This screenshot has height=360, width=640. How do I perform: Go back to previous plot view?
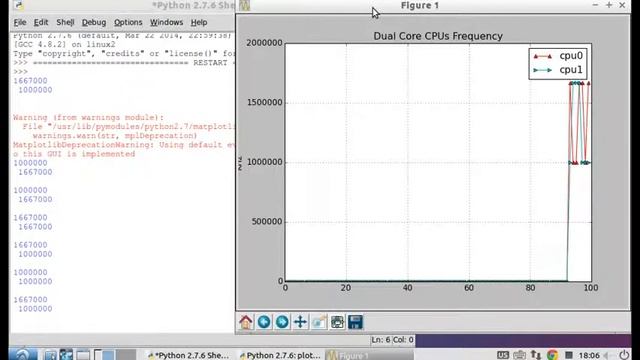pyautogui.click(x=264, y=322)
